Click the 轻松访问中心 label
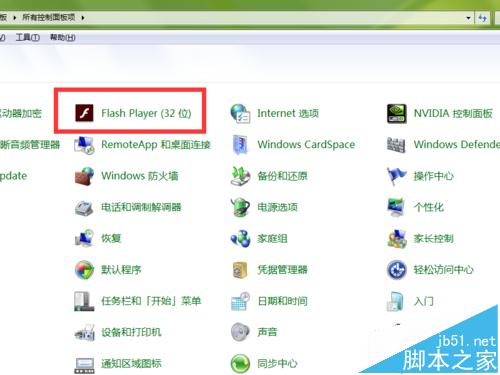500x375 pixels. (x=444, y=270)
